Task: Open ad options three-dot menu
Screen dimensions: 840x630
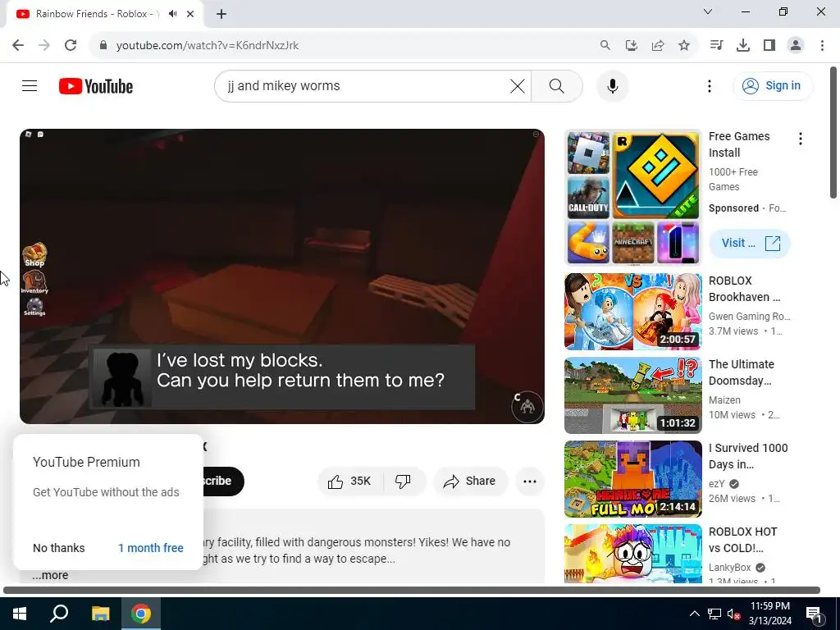Action: (801, 139)
